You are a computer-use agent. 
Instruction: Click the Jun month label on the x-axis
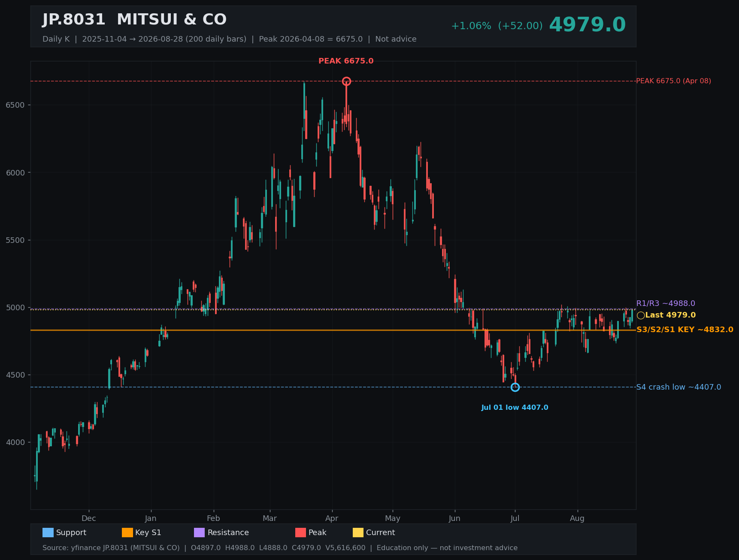pyautogui.click(x=454, y=518)
